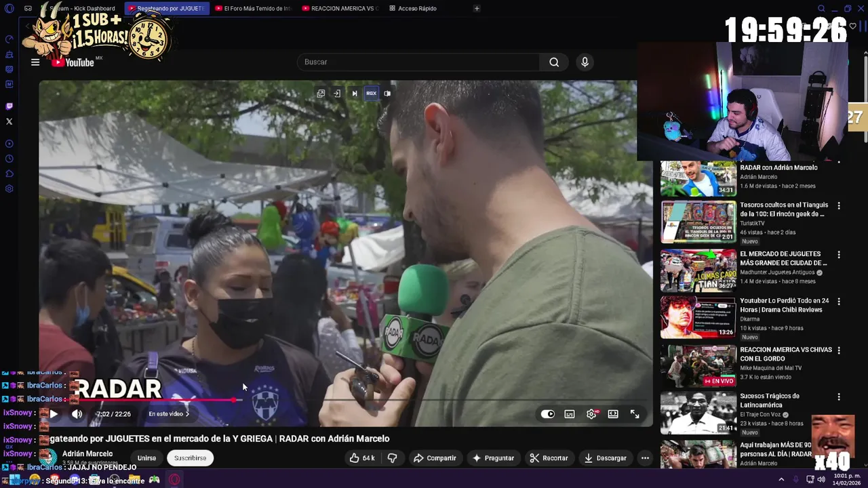Enter fullscreen video mode

click(635, 414)
